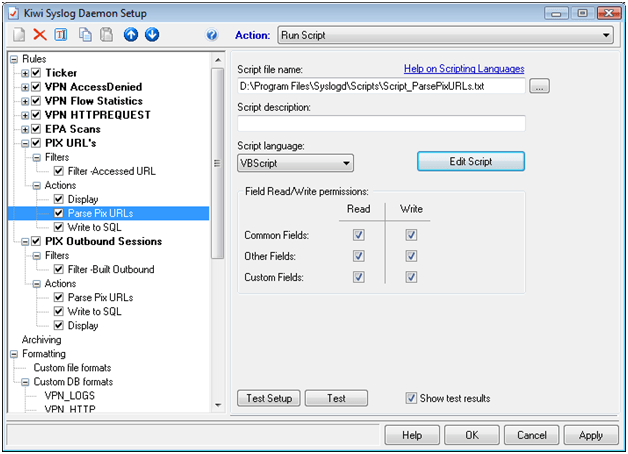Open the Action dropdown showing Run Script
Viewport: 628px width, 454px height.
click(445, 35)
